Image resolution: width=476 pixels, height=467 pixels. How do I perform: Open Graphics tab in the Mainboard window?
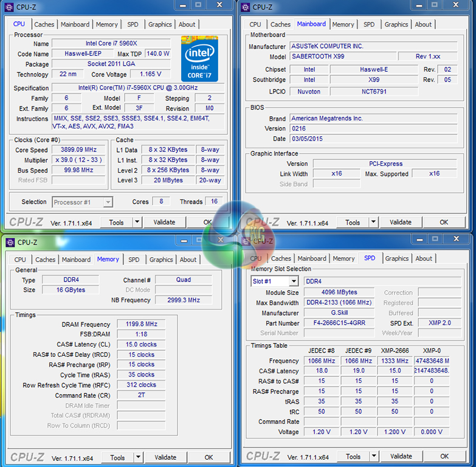click(x=396, y=24)
